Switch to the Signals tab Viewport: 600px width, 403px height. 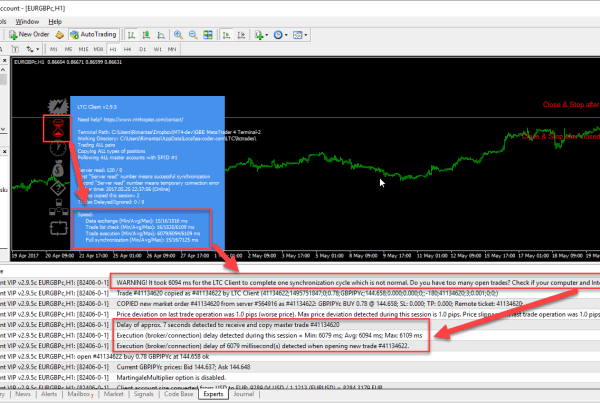point(143,394)
